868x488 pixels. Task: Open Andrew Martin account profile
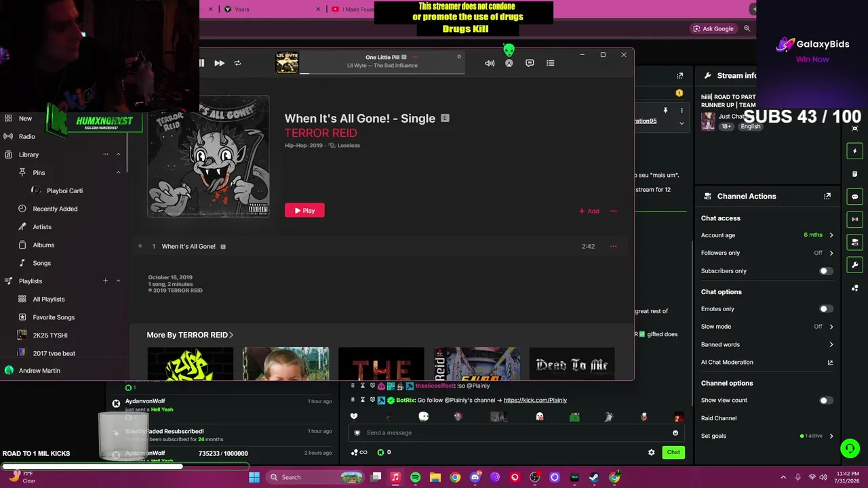pos(39,371)
